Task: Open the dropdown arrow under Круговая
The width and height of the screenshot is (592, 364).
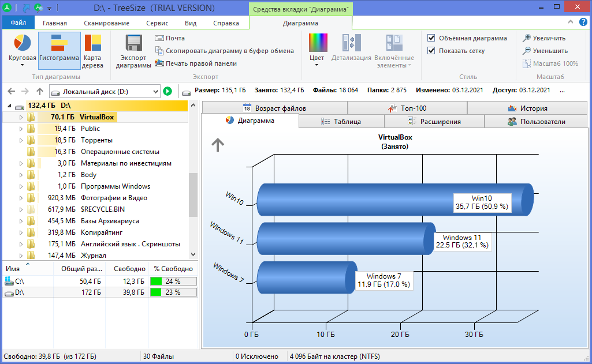Action: (22, 65)
